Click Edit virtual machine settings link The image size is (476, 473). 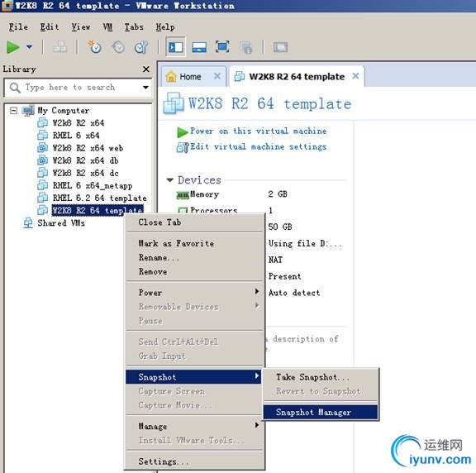click(258, 146)
